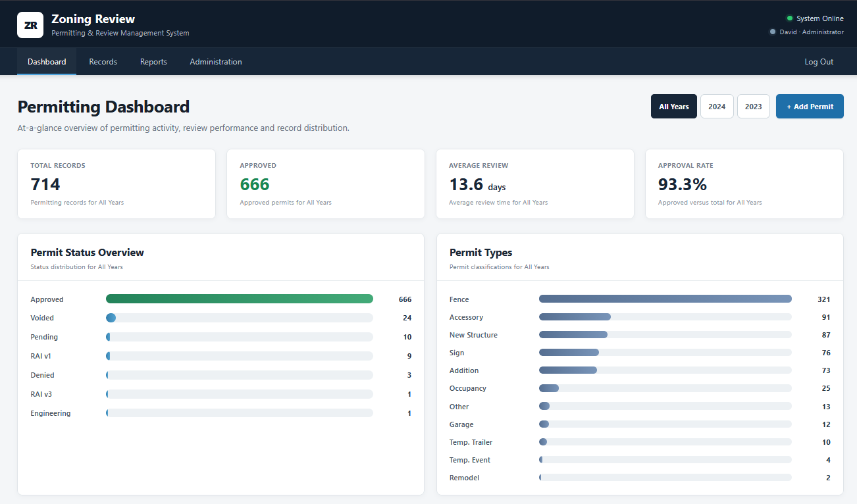This screenshot has height=504, width=857.
Task: Click the Log Out link
Action: tap(819, 62)
